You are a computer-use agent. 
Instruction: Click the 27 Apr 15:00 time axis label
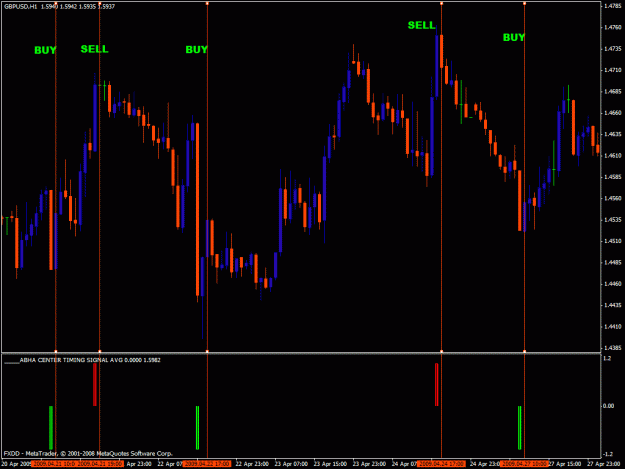(x=565, y=464)
